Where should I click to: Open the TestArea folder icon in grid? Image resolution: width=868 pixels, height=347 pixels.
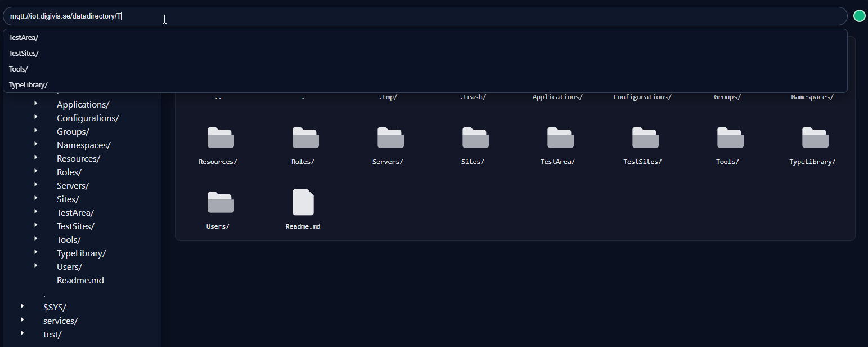(560, 138)
